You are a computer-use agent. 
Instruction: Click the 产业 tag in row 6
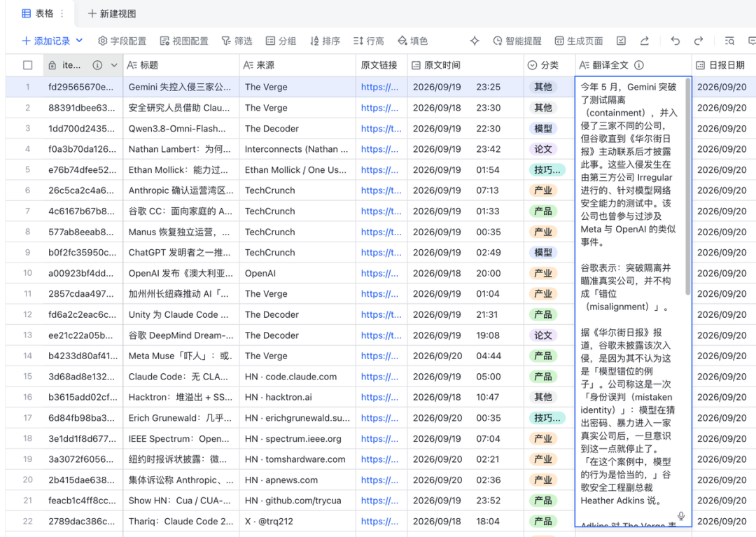coord(543,191)
